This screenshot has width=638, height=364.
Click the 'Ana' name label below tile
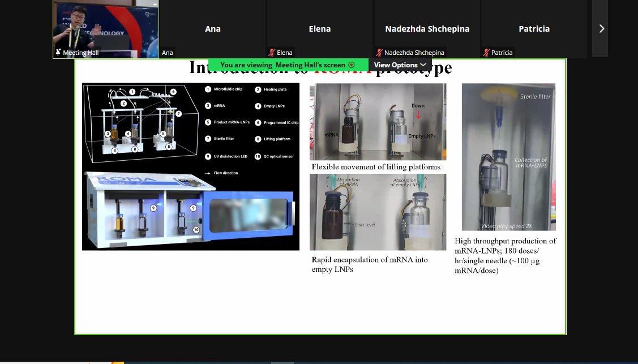[x=167, y=53]
